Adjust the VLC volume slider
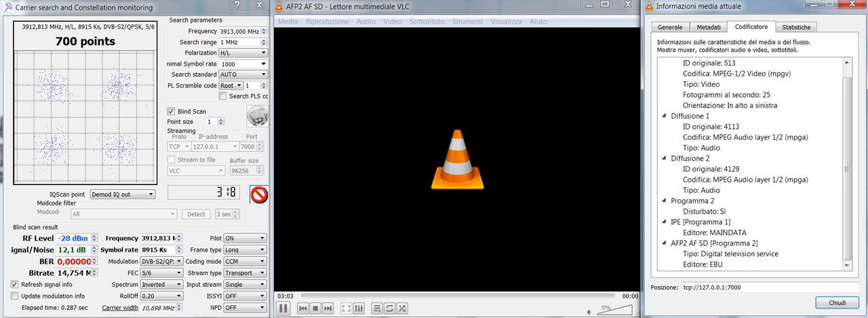The image size is (868, 318). pos(614,310)
